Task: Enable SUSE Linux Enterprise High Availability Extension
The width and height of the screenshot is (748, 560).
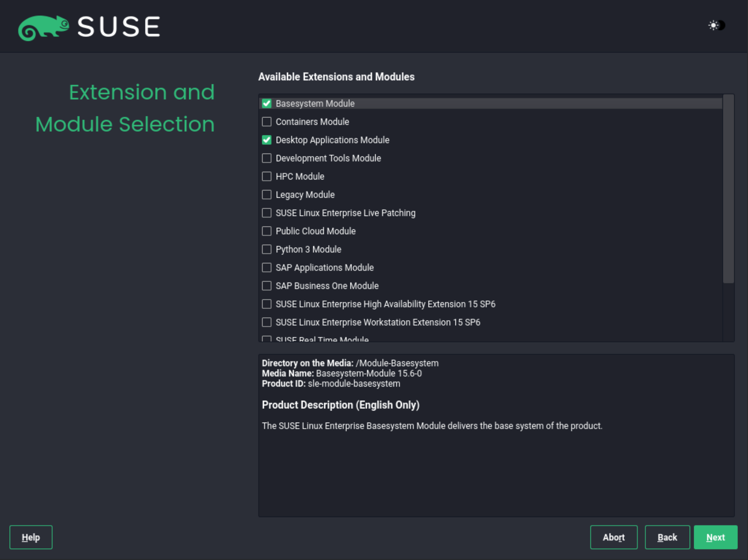Action: [267, 304]
